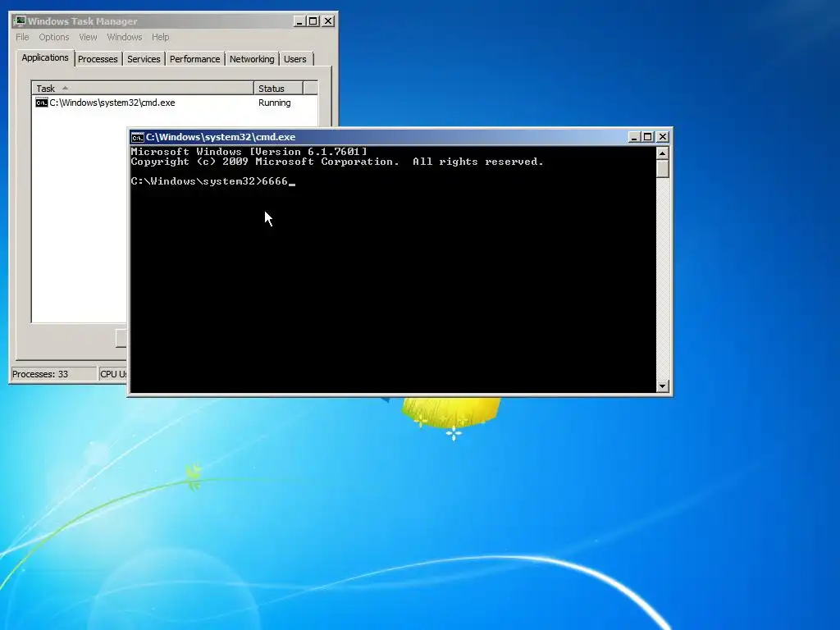Viewport: 840px width, 630px height.
Task: Click Task Manager title bar icon
Action: point(20,21)
